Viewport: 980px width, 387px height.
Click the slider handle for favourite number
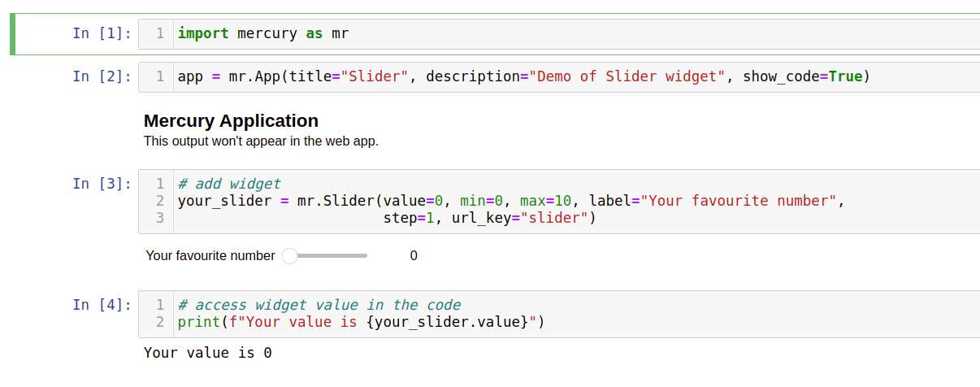(x=289, y=256)
